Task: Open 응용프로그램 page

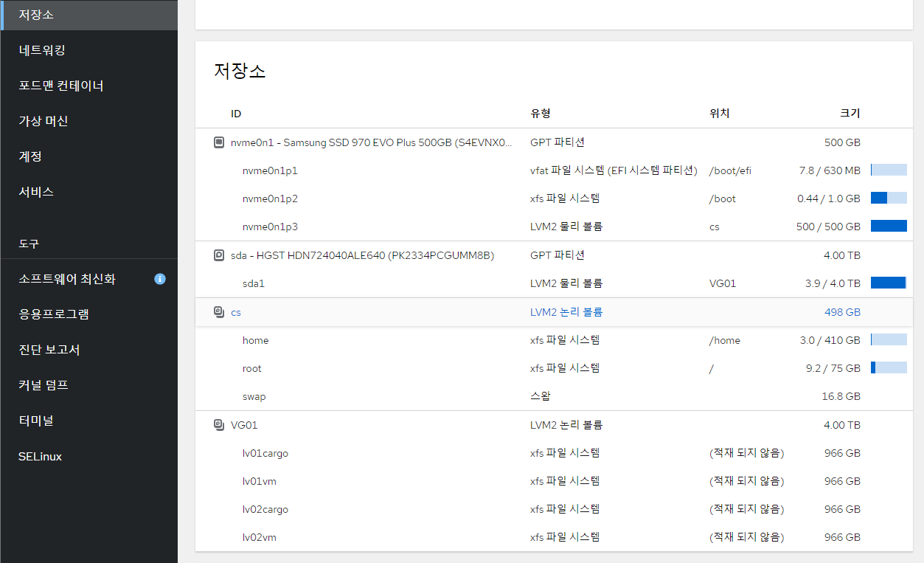Action: pyautogui.click(x=88, y=314)
